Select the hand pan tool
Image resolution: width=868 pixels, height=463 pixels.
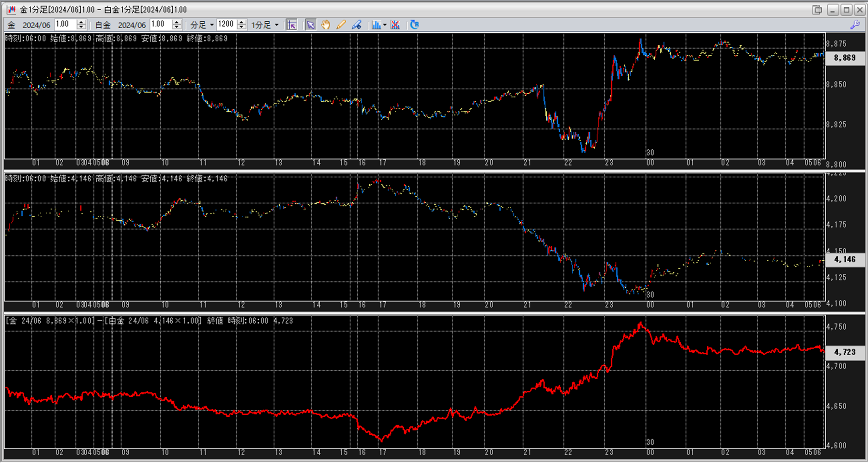[x=326, y=25]
